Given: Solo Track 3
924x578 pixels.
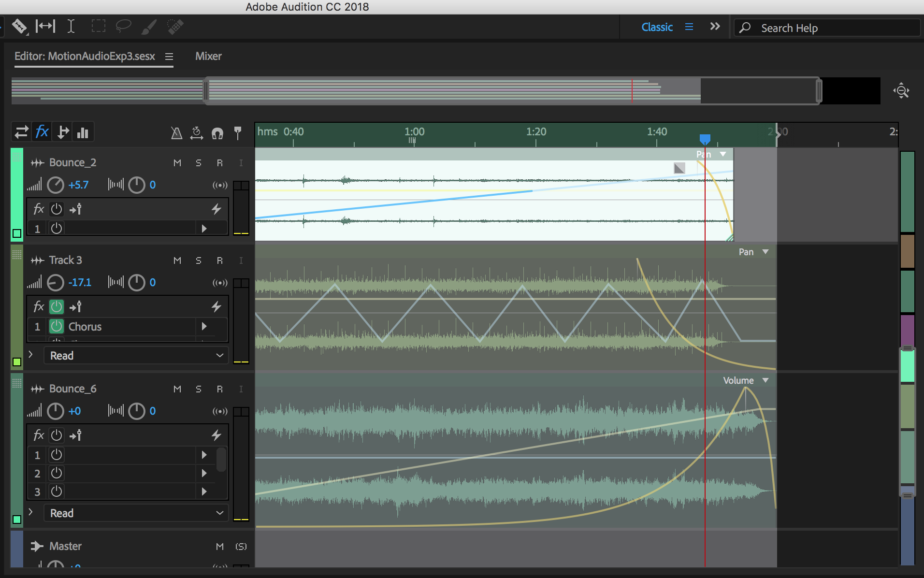Looking at the screenshot, I should click(199, 260).
